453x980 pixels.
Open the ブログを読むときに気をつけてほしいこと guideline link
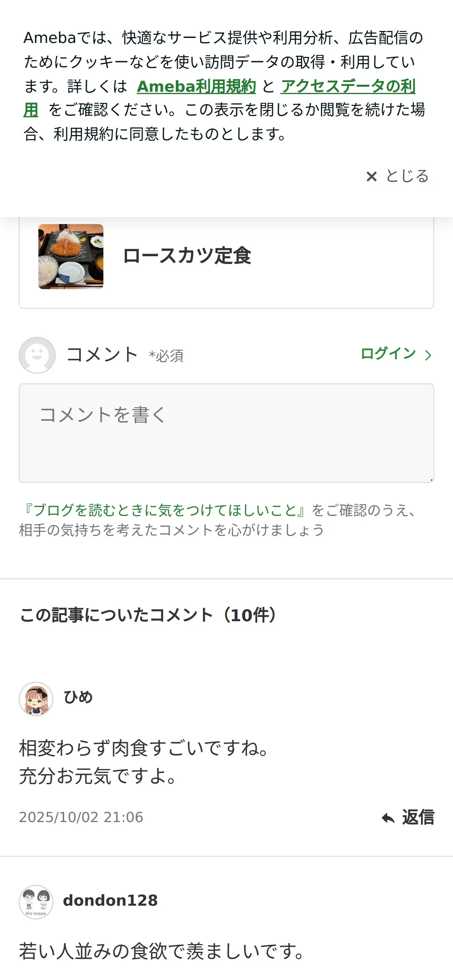coord(165,510)
